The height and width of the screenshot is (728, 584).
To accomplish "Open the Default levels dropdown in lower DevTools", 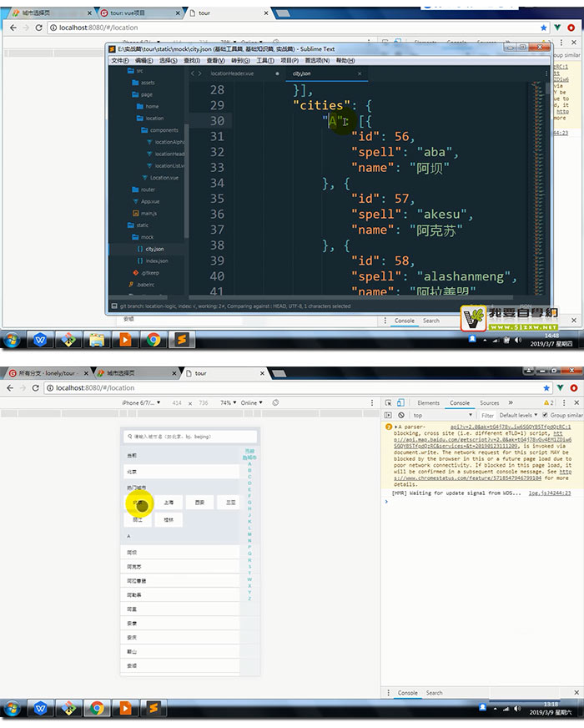I will (x=518, y=415).
